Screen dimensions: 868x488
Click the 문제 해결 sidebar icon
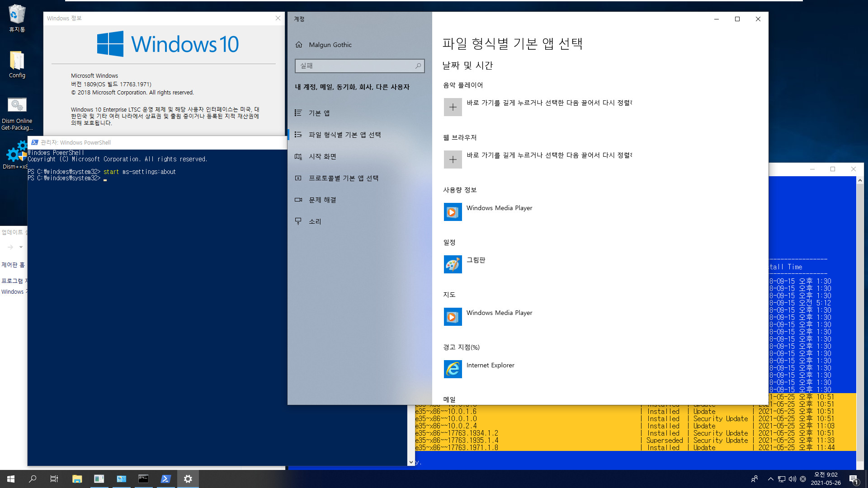pyautogui.click(x=298, y=200)
